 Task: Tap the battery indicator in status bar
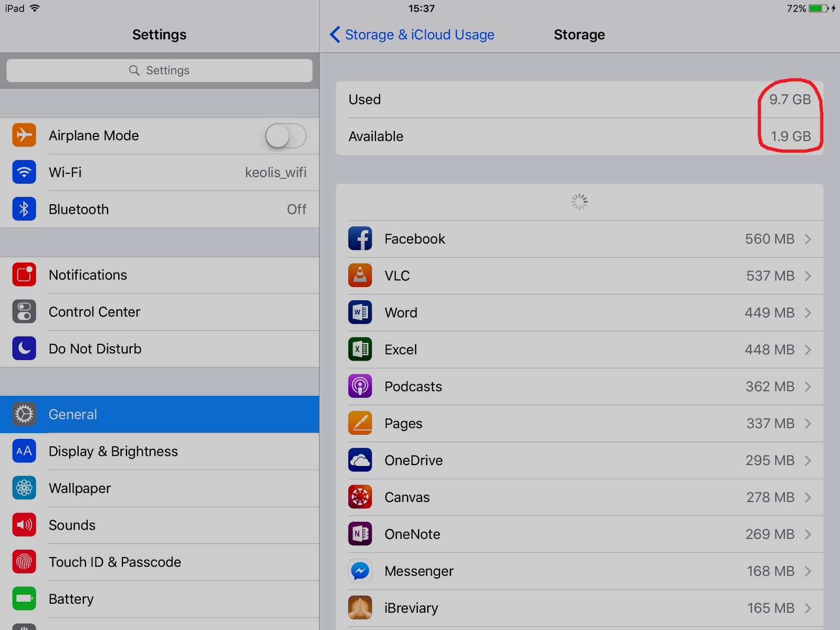pyautogui.click(x=818, y=8)
